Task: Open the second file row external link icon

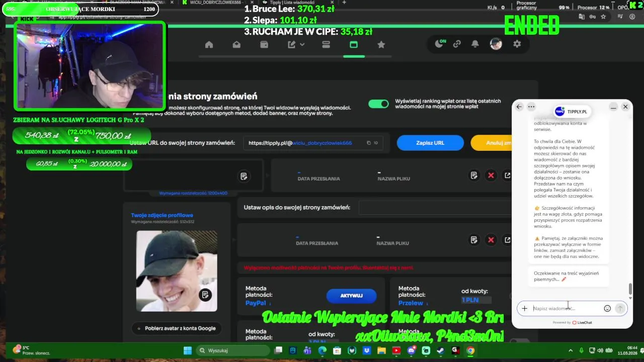Action: click(507, 240)
